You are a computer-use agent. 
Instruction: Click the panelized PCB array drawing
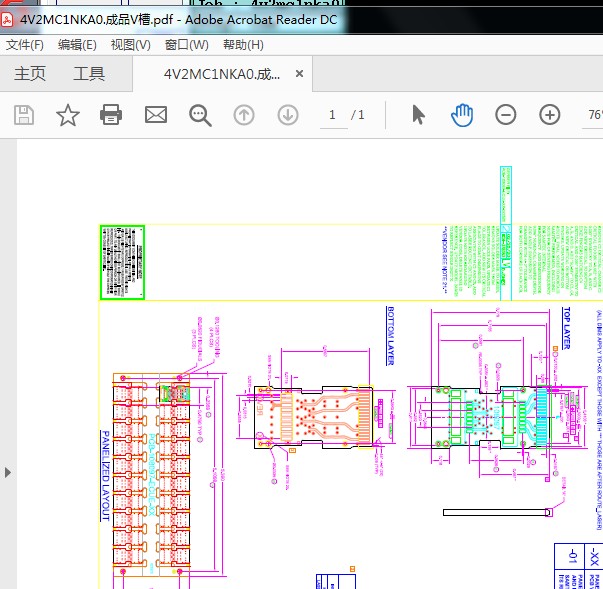(151, 474)
